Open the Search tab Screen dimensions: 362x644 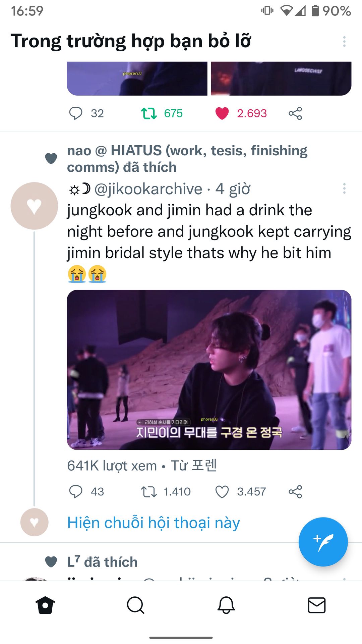tap(136, 605)
